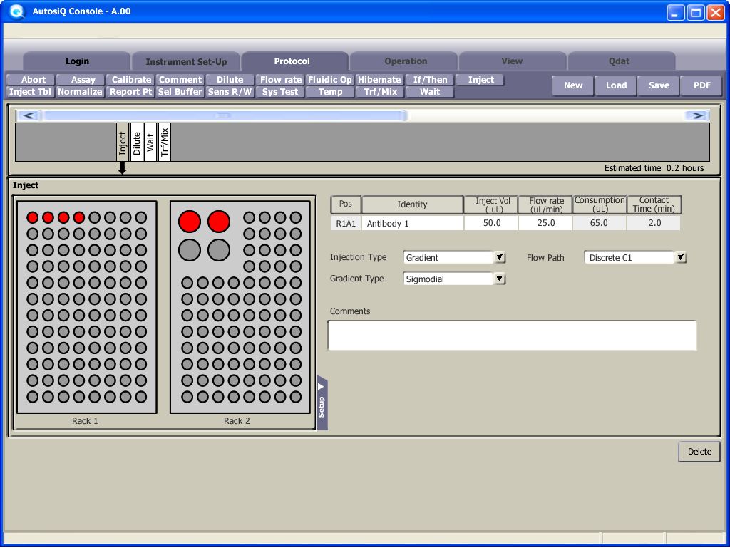Screen dimensions: 730x560
Task: Expand the Setup side panel
Action: coord(322,403)
